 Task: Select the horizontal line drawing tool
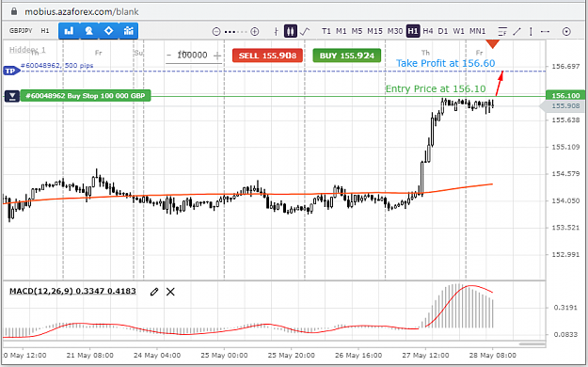click(x=545, y=31)
